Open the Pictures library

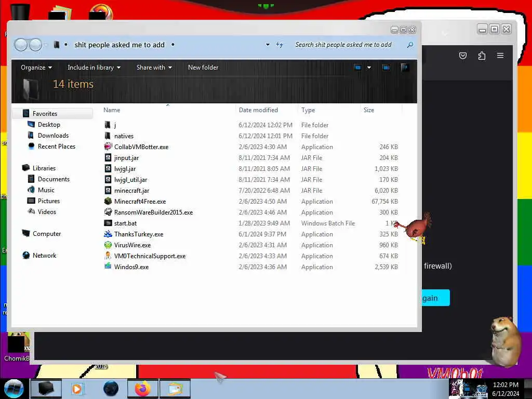pyautogui.click(x=48, y=201)
